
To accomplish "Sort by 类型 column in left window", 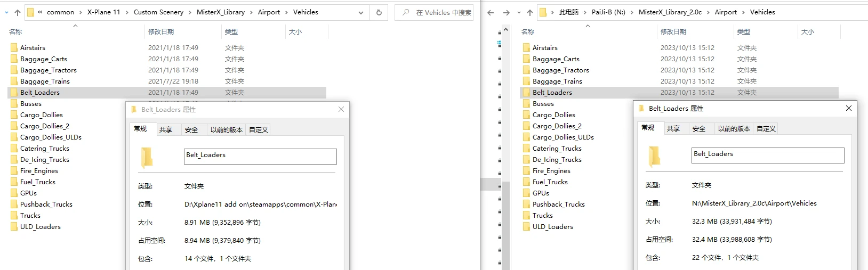I will point(231,32).
